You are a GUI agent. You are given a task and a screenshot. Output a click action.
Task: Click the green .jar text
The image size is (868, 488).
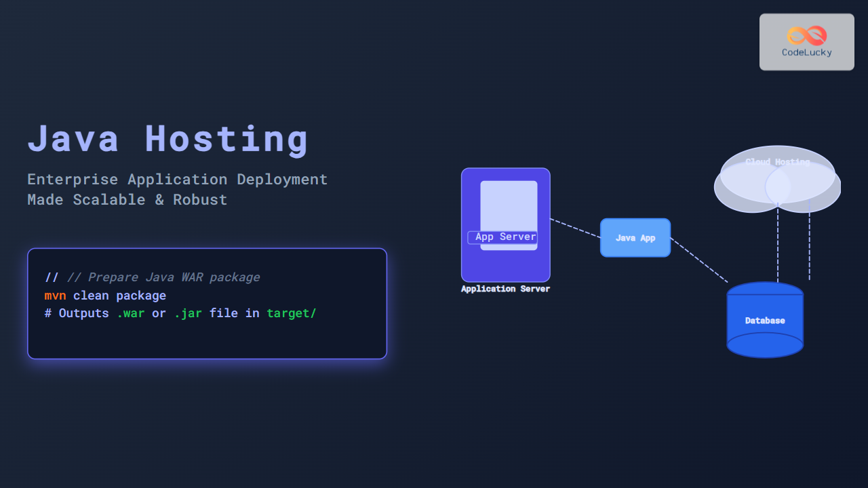point(187,314)
